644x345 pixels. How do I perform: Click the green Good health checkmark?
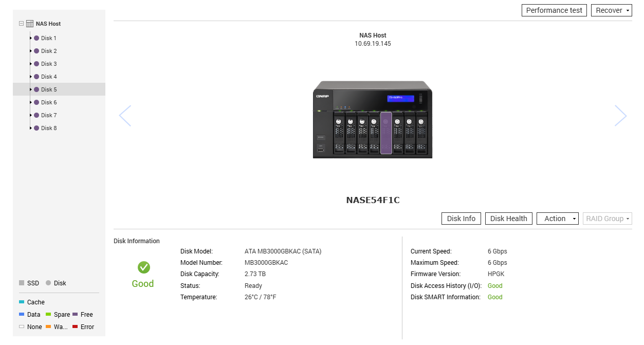pos(142,267)
